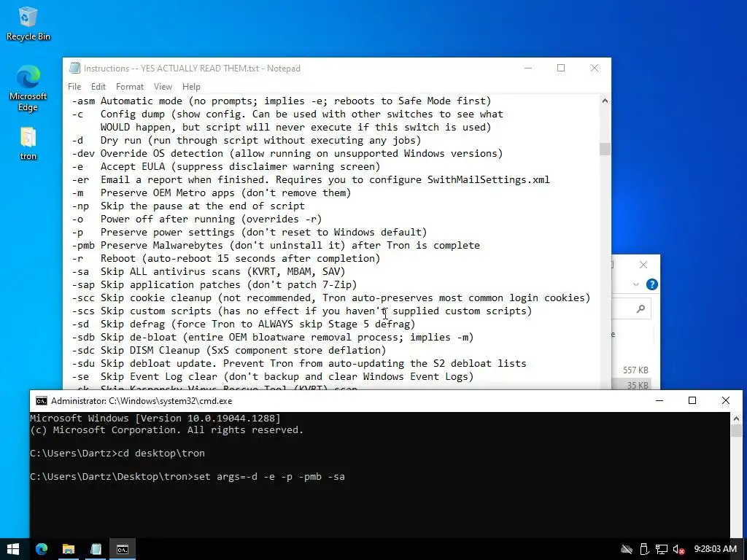Switch to Command Prompt taskbar icon
This screenshot has width=747, height=560.
123,549
